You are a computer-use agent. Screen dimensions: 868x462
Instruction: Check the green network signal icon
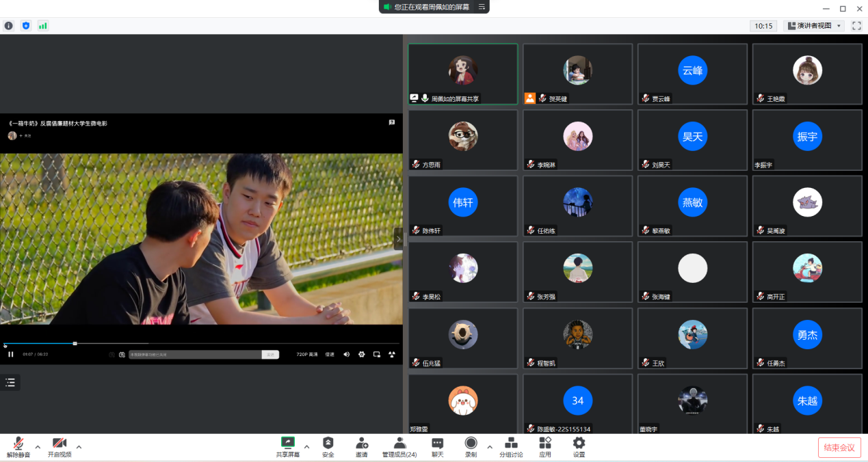(x=43, y=26)
